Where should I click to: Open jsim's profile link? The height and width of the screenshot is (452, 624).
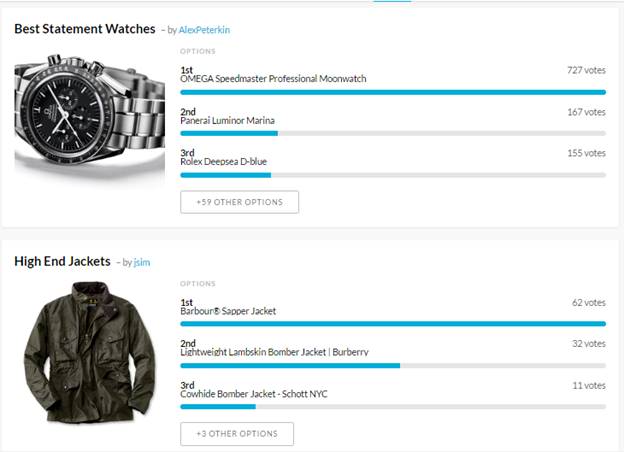(x=141, y=262)
